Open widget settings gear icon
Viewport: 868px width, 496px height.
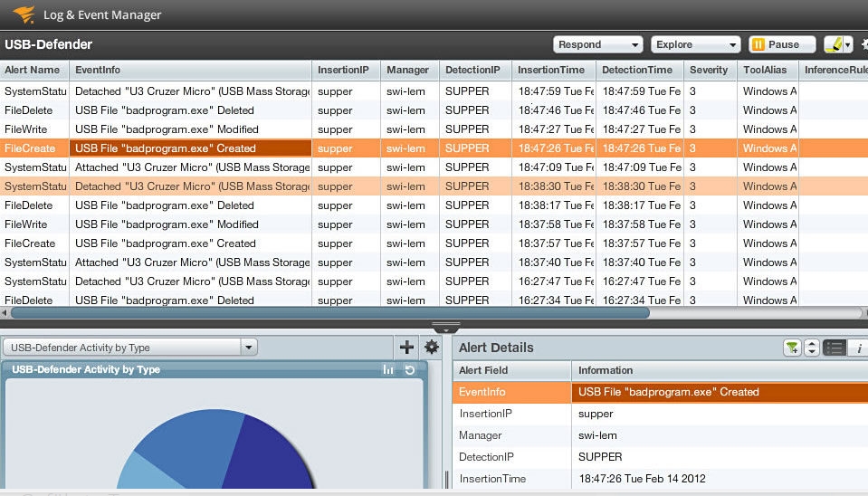tap(431, 347)
